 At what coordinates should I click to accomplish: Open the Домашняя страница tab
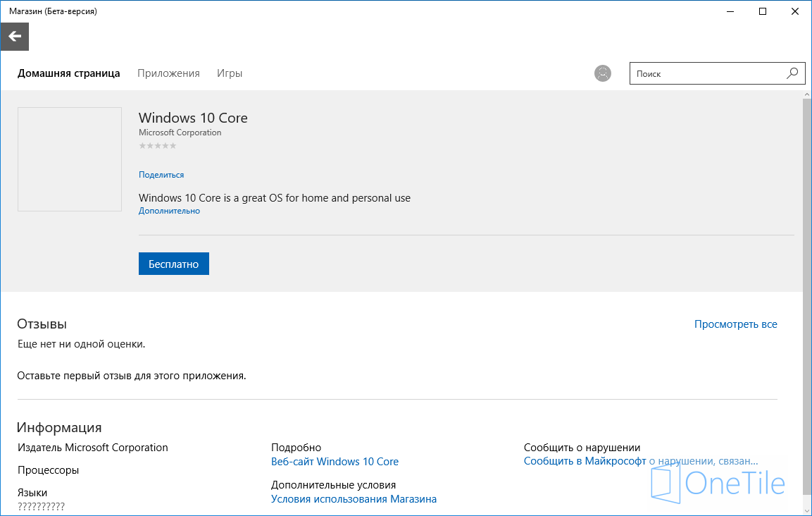pyautogui.click(x=69, y=73)
